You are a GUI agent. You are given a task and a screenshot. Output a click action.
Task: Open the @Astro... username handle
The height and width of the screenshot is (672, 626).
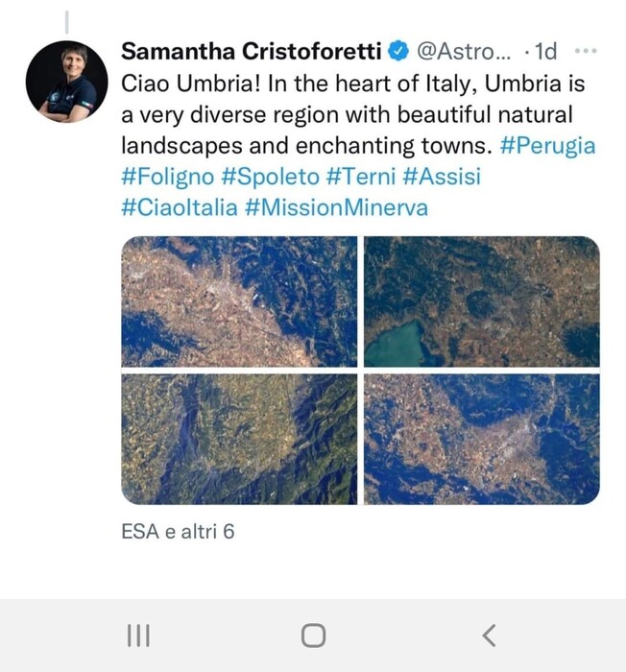tap(464, 52)
